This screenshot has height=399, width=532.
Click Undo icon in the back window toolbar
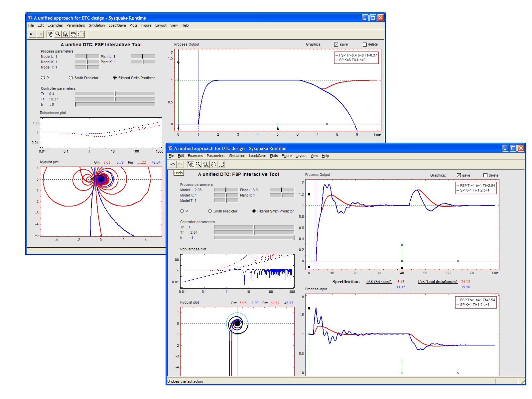pos(32,34)
